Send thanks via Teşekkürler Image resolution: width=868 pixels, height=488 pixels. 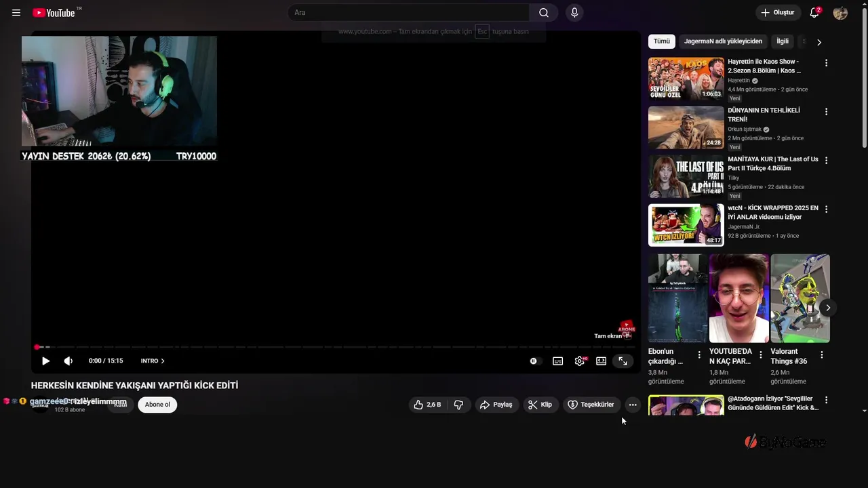pos(591,405)
